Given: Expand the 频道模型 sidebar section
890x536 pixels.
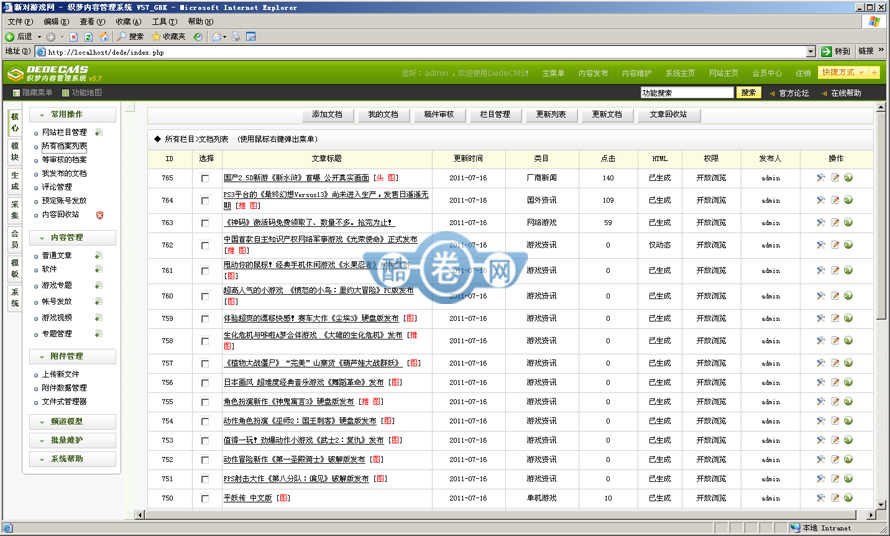Looking at the screenshot, I should (x=73, y=421).
